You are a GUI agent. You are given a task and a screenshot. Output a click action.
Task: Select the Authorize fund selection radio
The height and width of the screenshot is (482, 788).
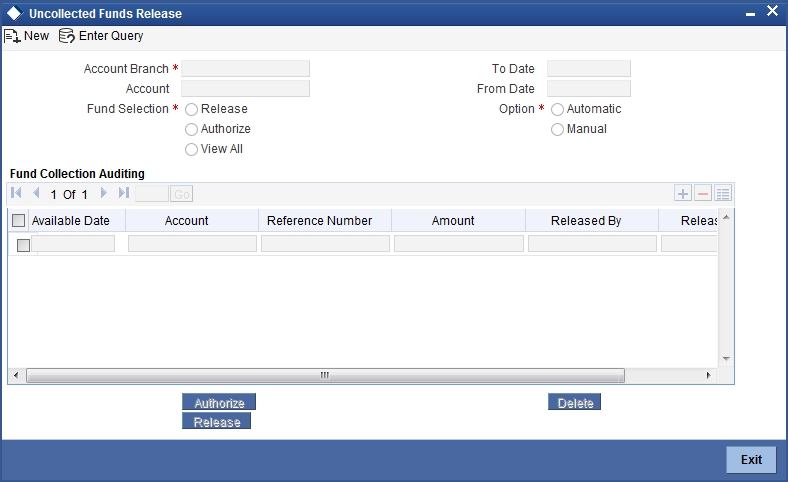tap(191, 130)
